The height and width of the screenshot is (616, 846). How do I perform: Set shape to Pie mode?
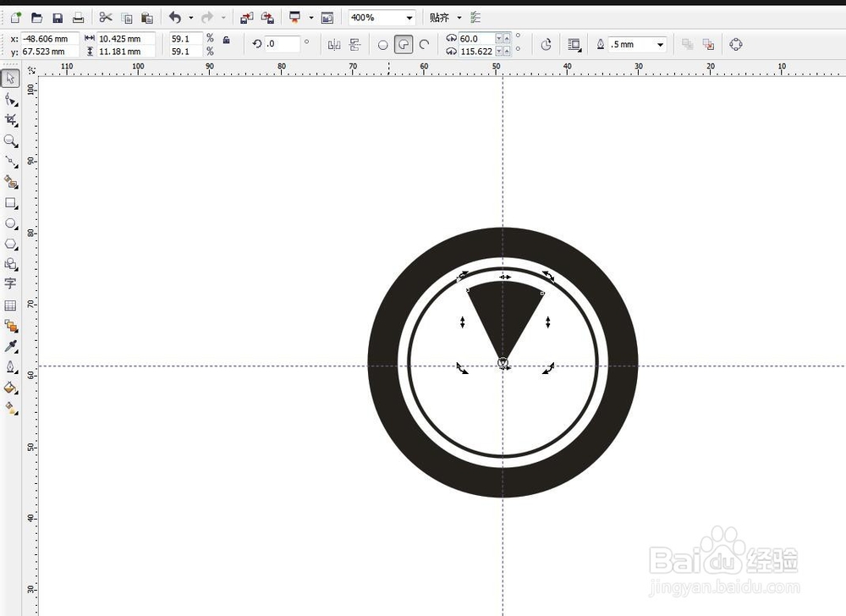click(404, 45)
